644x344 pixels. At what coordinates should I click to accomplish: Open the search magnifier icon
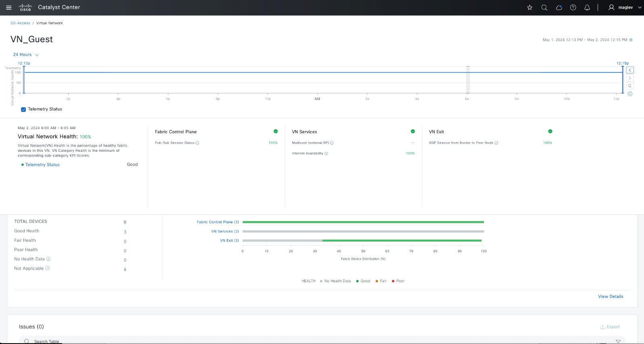point(544,7)
